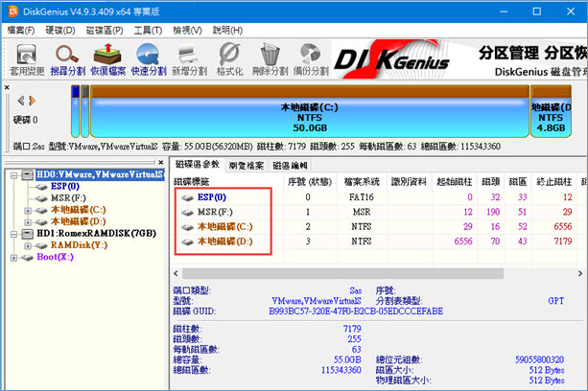The width and height of the screenshot is (588, 391).
Task: Open the 檔案(F) menu
Action: (21, 31)
